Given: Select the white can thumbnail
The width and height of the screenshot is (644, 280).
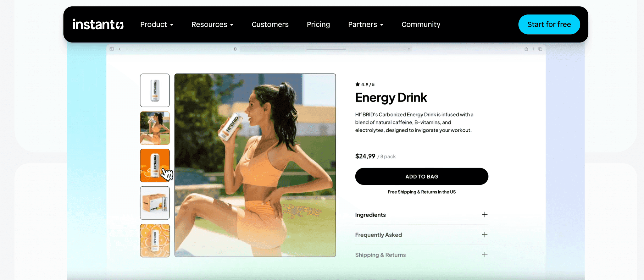Looking at the screenshot, I should [155, 90].
